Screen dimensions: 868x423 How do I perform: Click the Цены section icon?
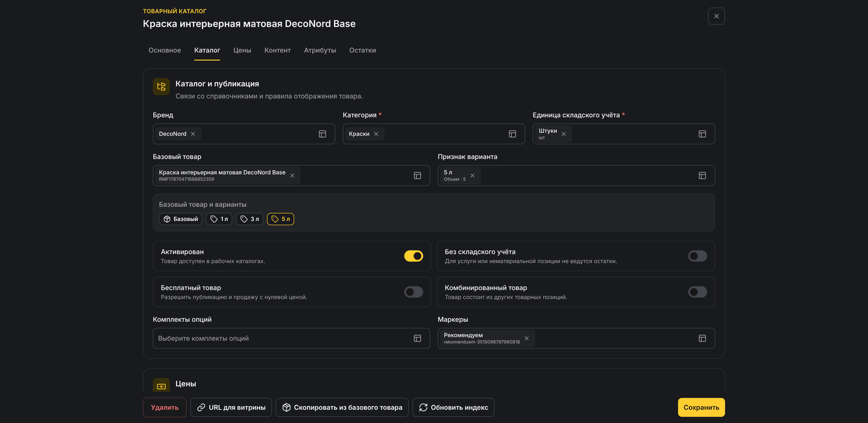tap(161, 386)
